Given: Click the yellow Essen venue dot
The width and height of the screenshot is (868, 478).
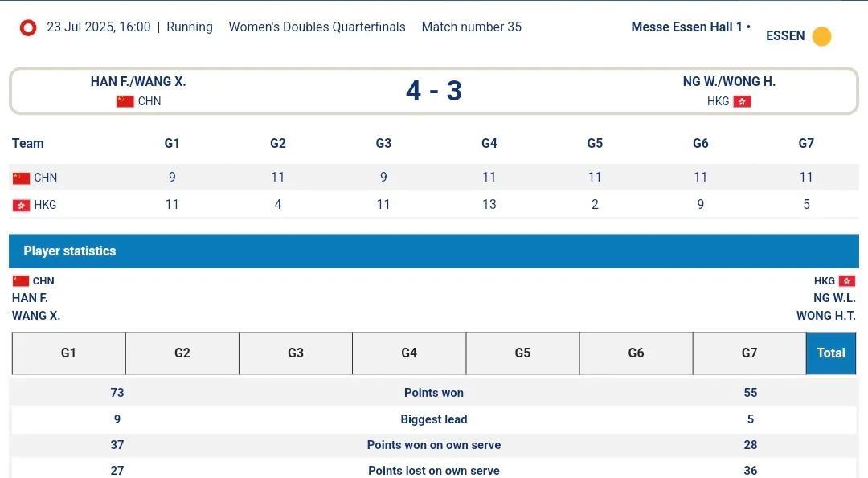Looking at the screenshot, I should click(821, 36).
